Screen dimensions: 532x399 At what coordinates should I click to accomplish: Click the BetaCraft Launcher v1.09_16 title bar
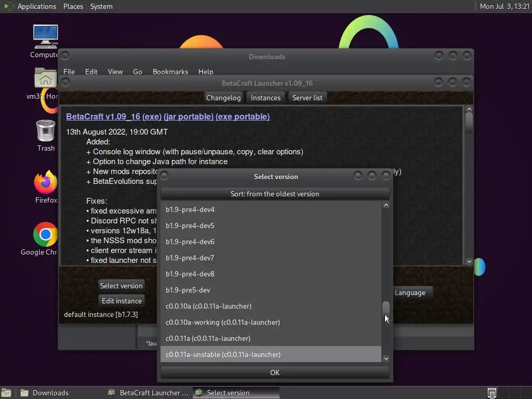[x=267, y=83]
